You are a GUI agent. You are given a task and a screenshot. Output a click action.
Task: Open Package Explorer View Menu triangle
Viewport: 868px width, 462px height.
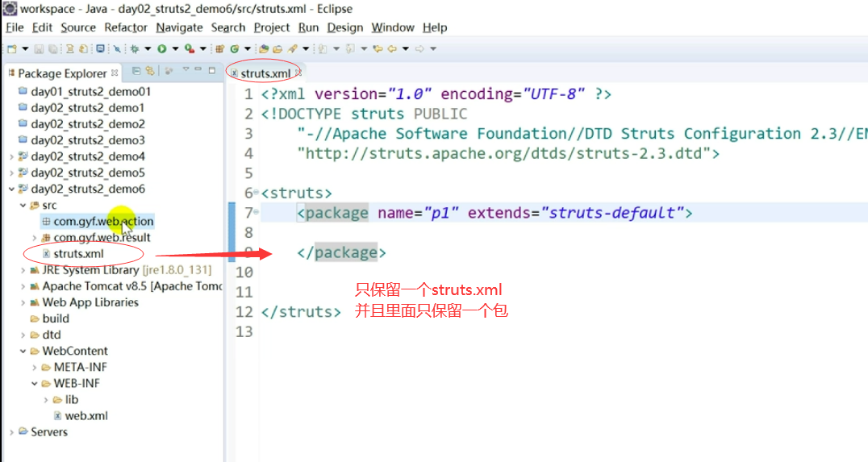[186, 69]
